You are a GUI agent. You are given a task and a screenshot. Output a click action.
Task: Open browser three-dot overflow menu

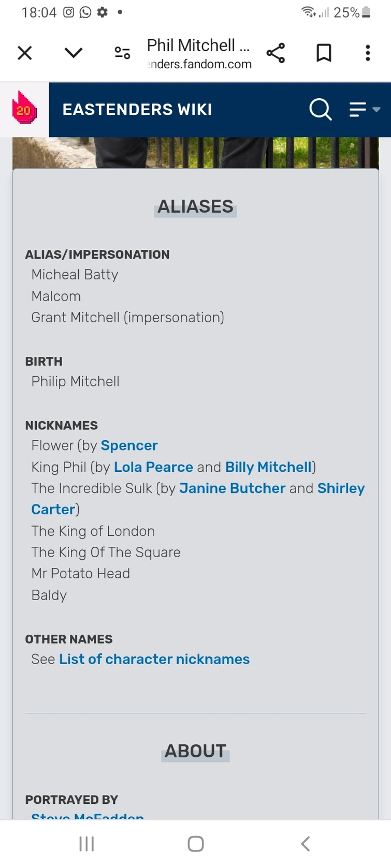[368, 53]
